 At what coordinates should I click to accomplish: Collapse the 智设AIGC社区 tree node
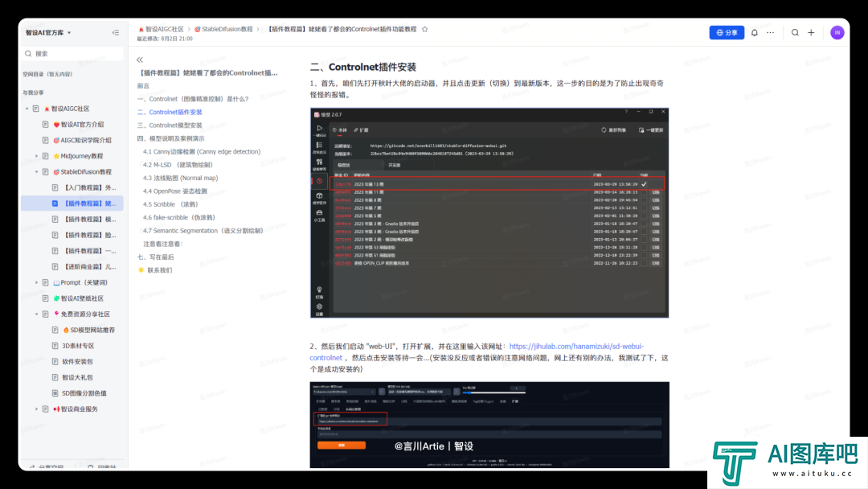(x=27, y=109)
